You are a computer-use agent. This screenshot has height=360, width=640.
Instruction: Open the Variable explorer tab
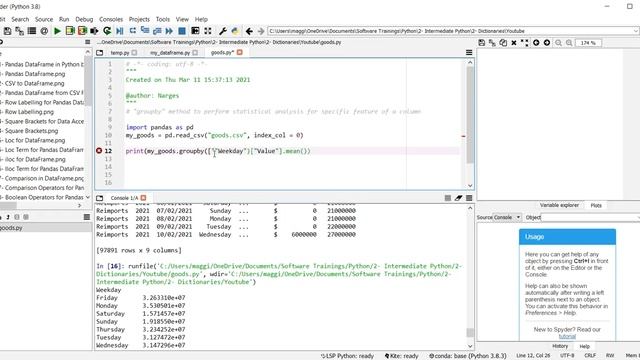coord(559,205)
